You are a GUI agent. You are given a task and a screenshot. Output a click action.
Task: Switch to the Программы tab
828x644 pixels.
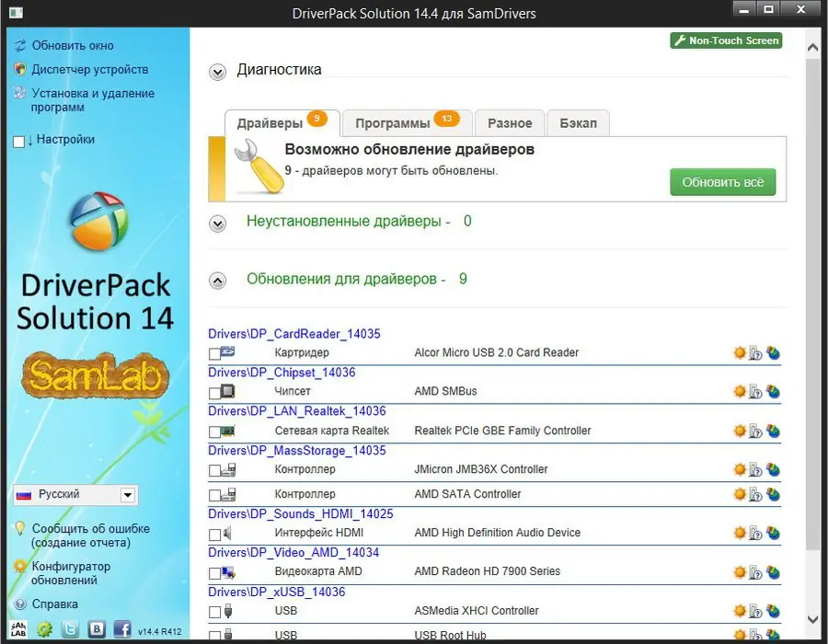(408, 123)
